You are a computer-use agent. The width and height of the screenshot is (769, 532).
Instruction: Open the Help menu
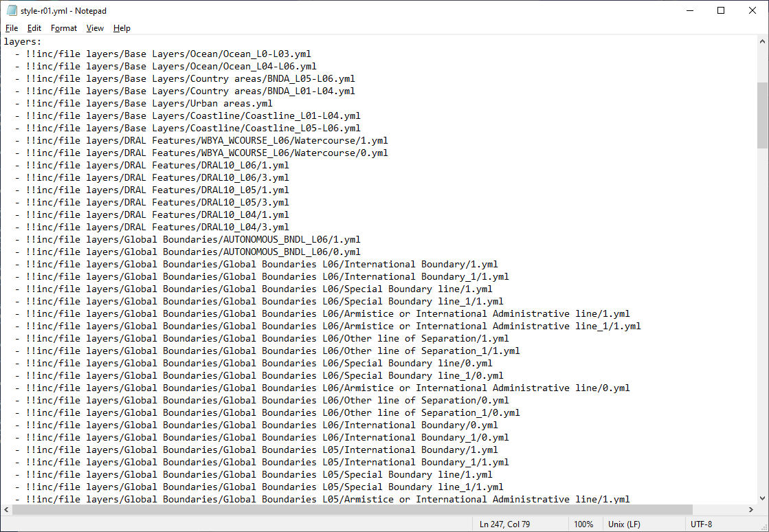[x=122, y=28]
